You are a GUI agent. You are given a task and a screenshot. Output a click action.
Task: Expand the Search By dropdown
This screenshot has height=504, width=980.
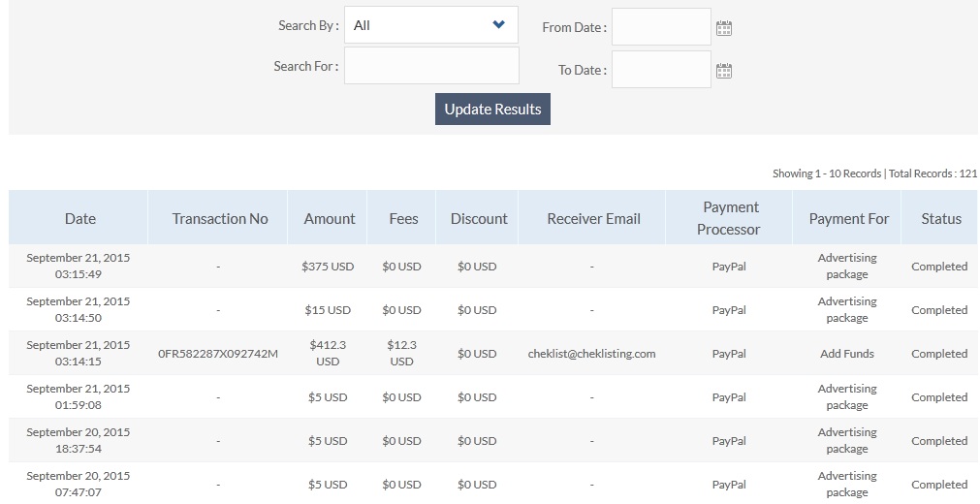click(431, 25)
